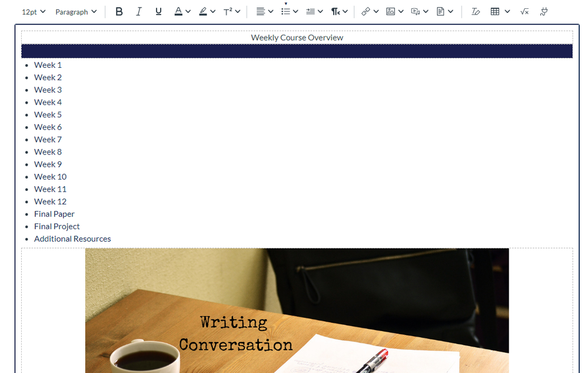Click the background highlight color icon

pos(203,12)
